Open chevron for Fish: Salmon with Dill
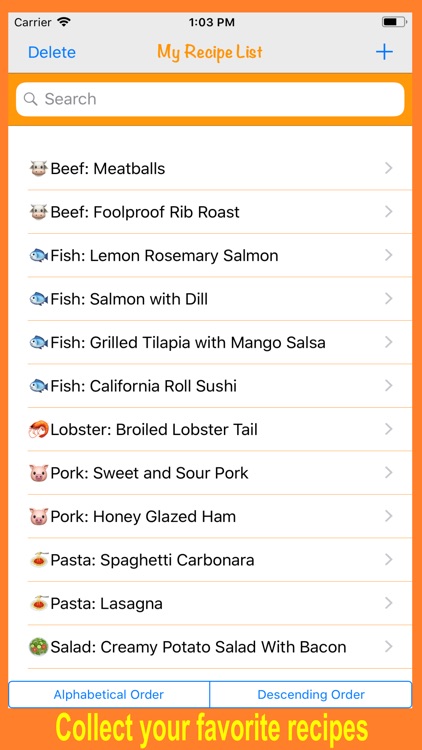422x750 pixels. coord(389,299)
